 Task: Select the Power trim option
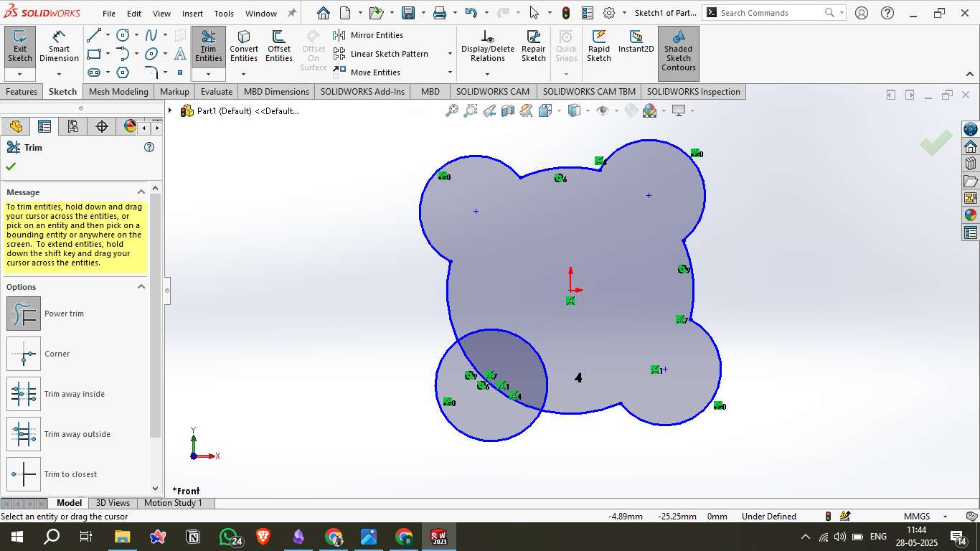point(24,314)
